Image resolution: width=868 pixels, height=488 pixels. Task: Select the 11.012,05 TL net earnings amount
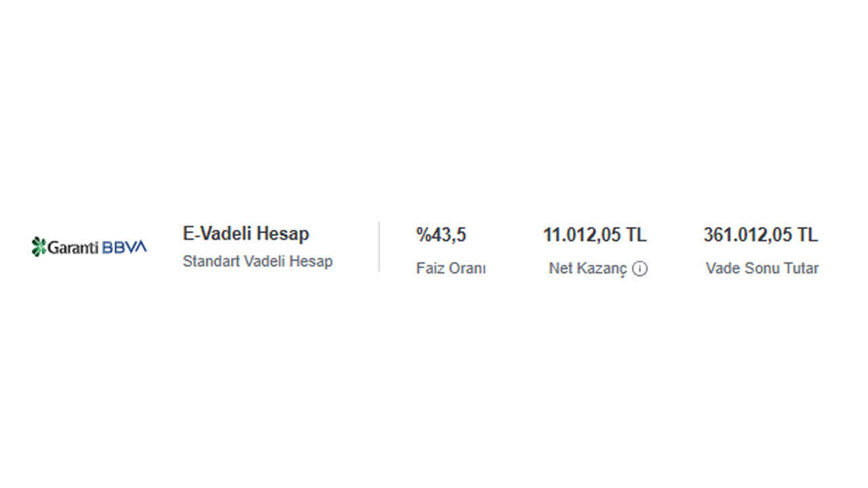coord(594,235)
